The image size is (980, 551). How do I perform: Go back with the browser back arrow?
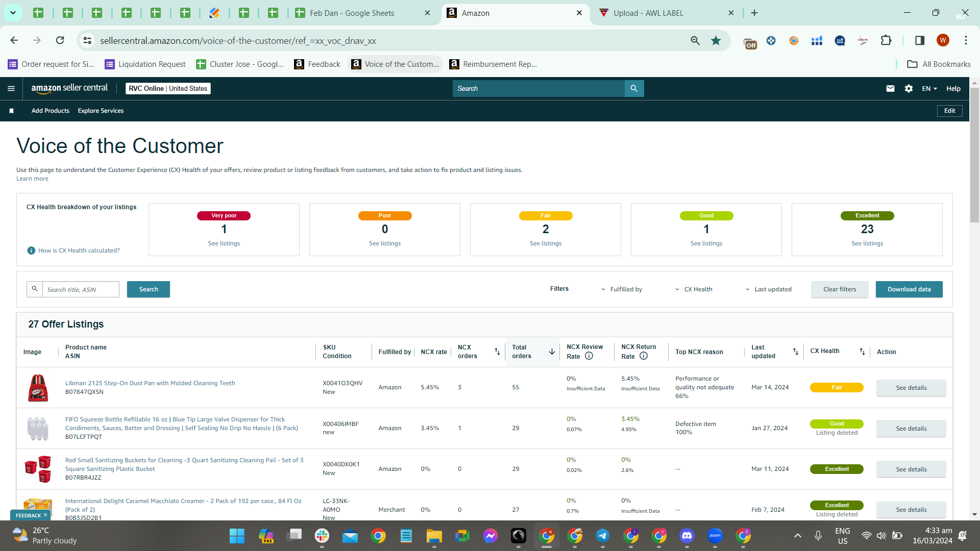tap(14, 40)
